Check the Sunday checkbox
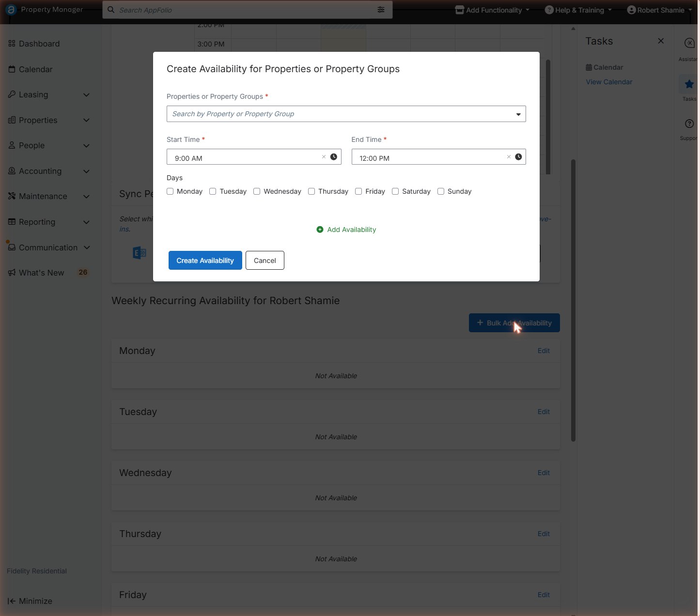Image resolution: width=700 pixels, height=616 pixels. 441,191
